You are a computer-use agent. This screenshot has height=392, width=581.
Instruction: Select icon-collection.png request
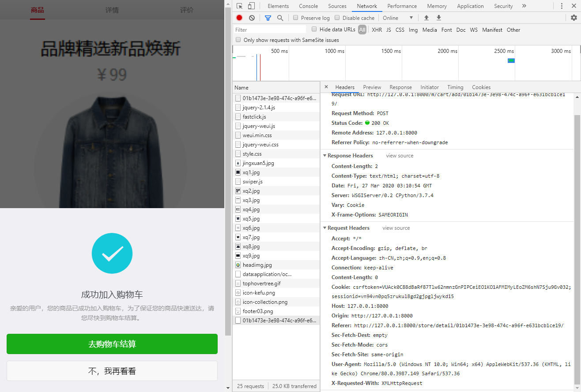tap(276, 302)
